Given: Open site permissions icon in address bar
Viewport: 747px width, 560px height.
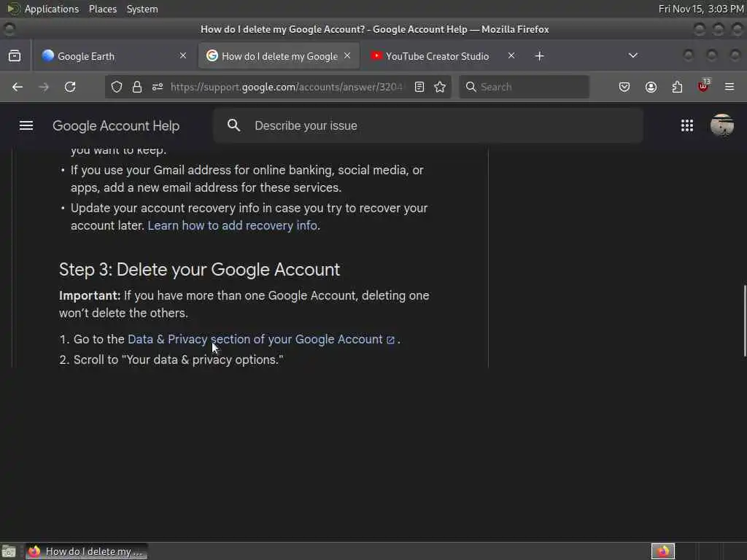Looking at the screenshot, I should pyautogui.click(x=158, y=87).
